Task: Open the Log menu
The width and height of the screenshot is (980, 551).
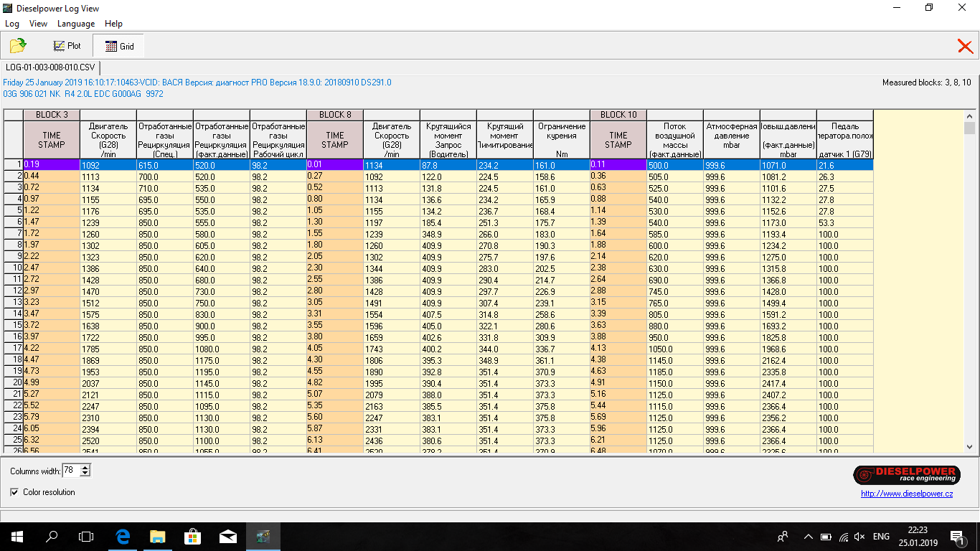Action: [12, 24]
